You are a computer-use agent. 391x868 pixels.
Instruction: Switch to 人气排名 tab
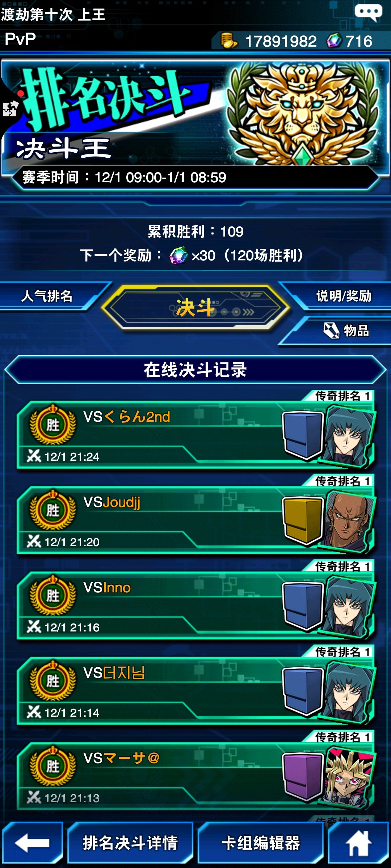(47, 296)
